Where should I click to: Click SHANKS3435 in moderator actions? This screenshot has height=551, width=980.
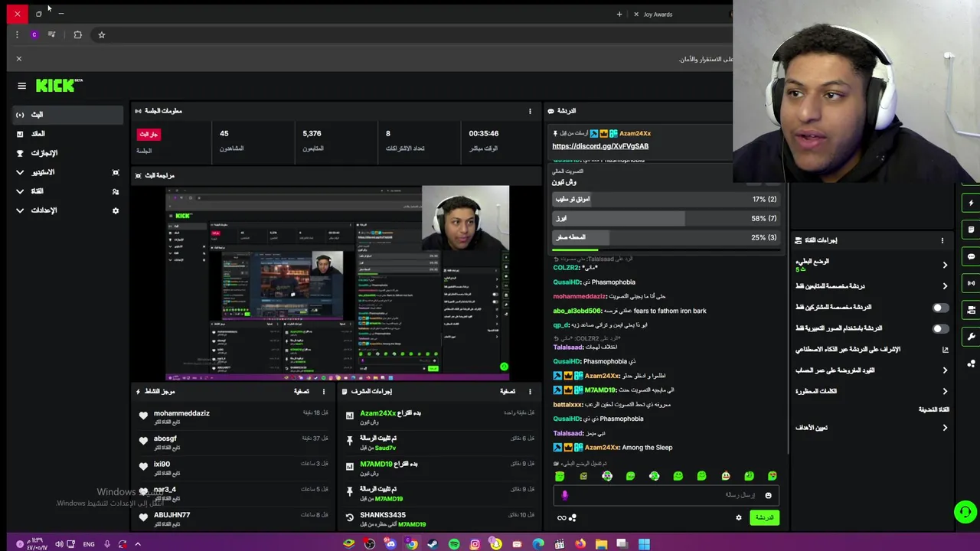click(382, 515)
